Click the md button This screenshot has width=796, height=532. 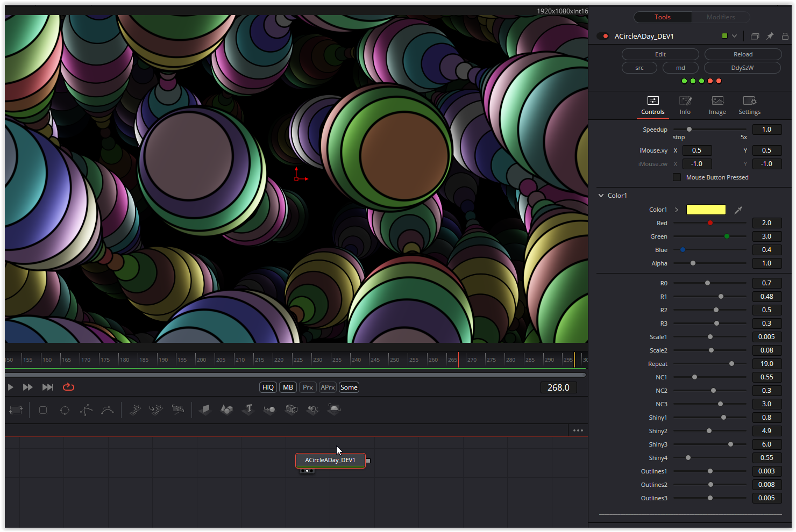click(x=680, y=68)
